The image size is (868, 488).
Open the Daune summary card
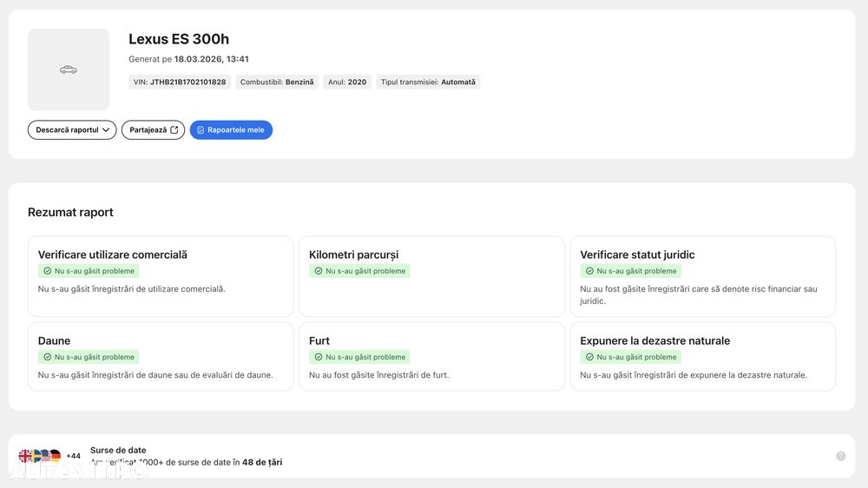[x=161, y=357]
